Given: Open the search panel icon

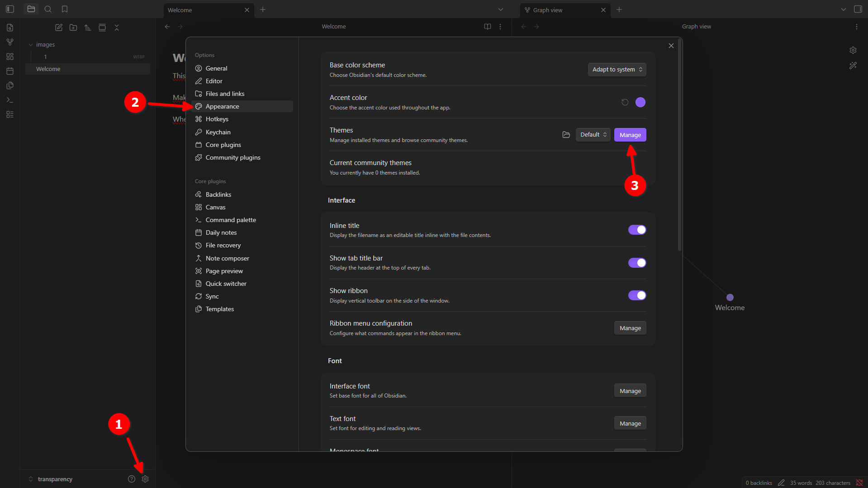Looking at the screenshot, I should click(48, 9).
